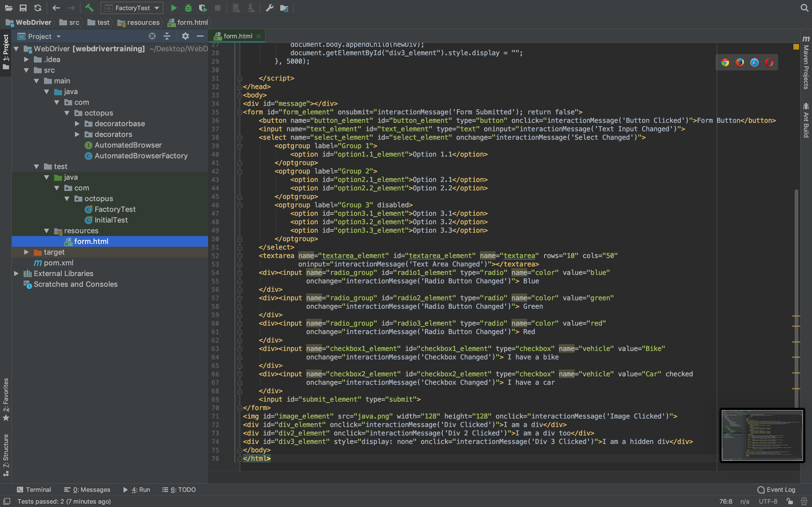Viewport: 812px width, 507px height.
Task: Open the Terminal tool tab
Action: point(34,490)
